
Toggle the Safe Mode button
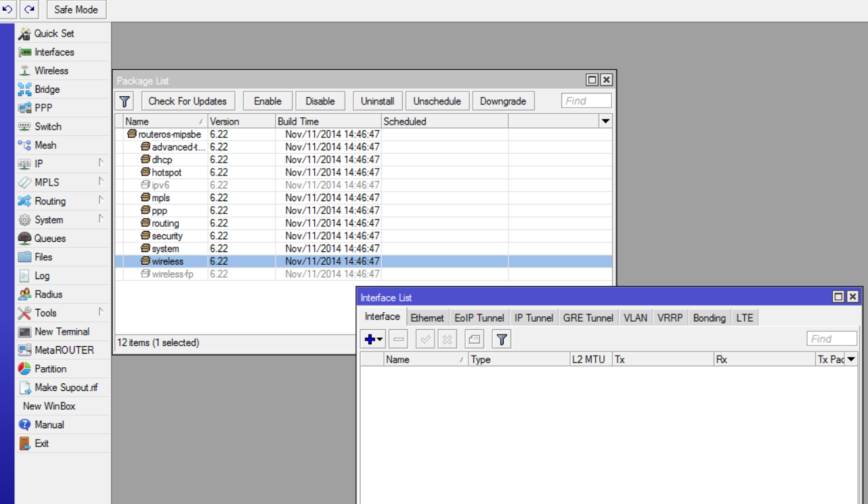[77, 9]
